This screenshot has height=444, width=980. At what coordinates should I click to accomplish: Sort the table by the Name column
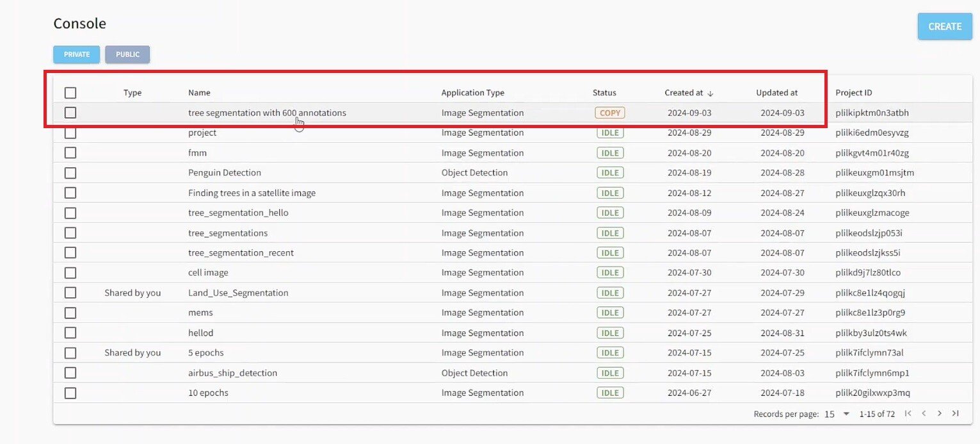pyautogui.click(x=199, y=93)
